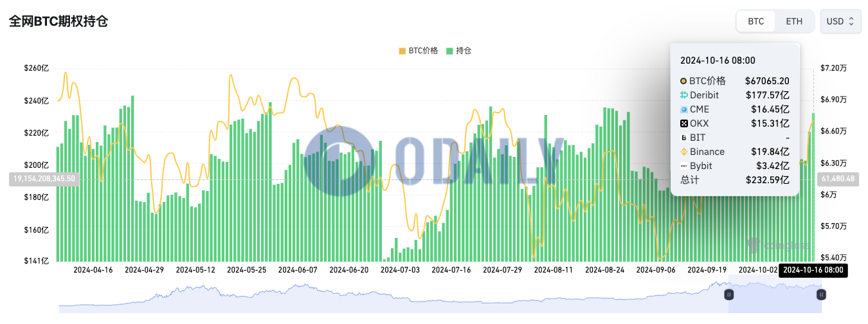868x324 pixels.
Task: Click the x-axis date 2024-09-19
Action: point(708,271)
